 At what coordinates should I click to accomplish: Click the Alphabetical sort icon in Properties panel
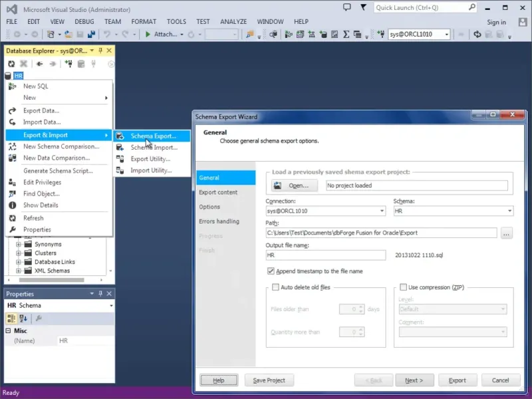[23, 319]
